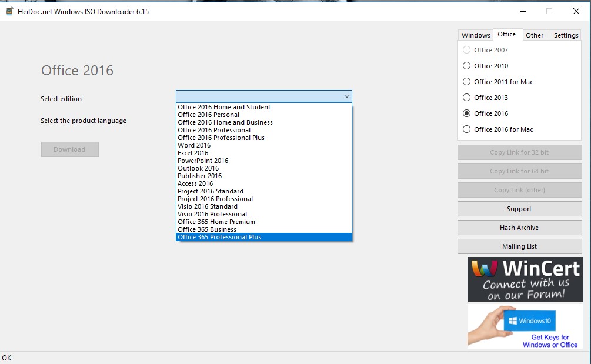Image resolution: width=591 pixels, height=364 pixels.
Task: Switch to the Windows tab
Action: click(476, 35)
